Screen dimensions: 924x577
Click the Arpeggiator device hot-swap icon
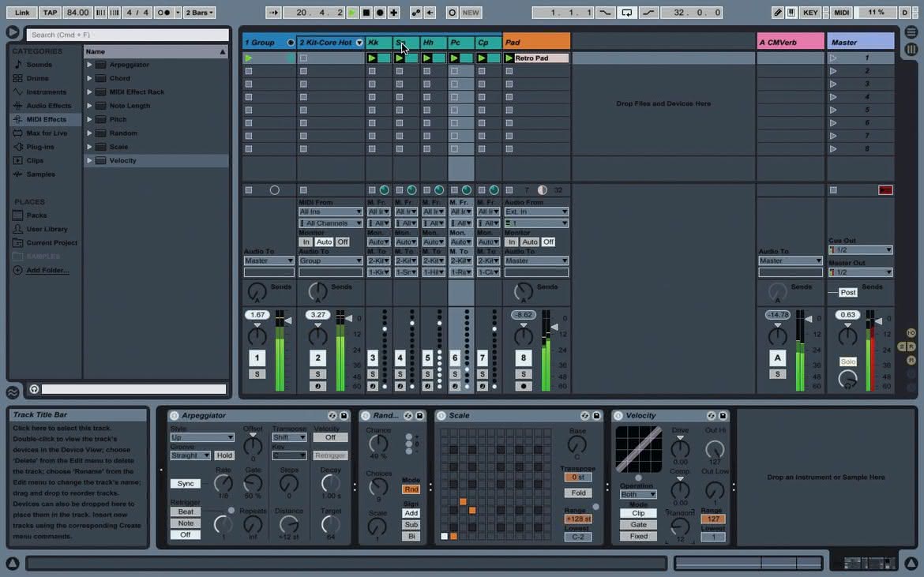332,416
